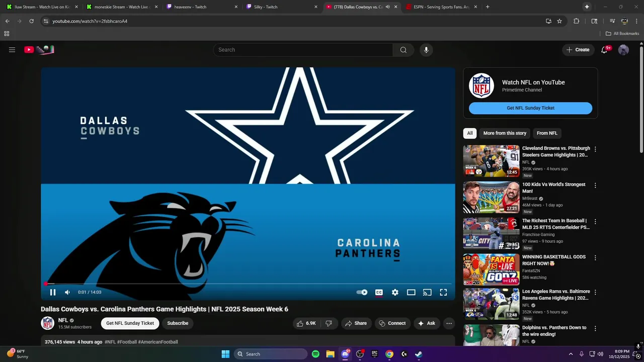This screenshot has height=362, width=644.
Task: Cast the video to a TV
Action: tap(427, 292)
